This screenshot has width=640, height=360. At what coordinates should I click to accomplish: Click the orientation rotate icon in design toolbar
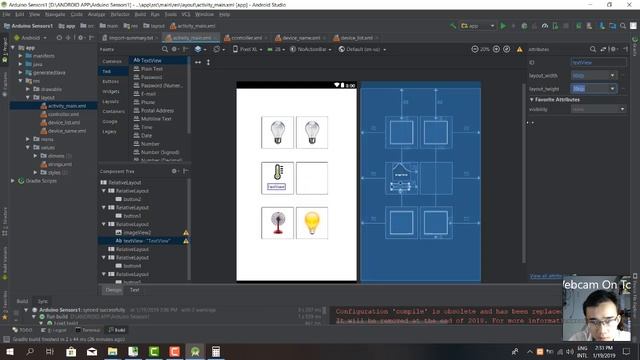217,49
